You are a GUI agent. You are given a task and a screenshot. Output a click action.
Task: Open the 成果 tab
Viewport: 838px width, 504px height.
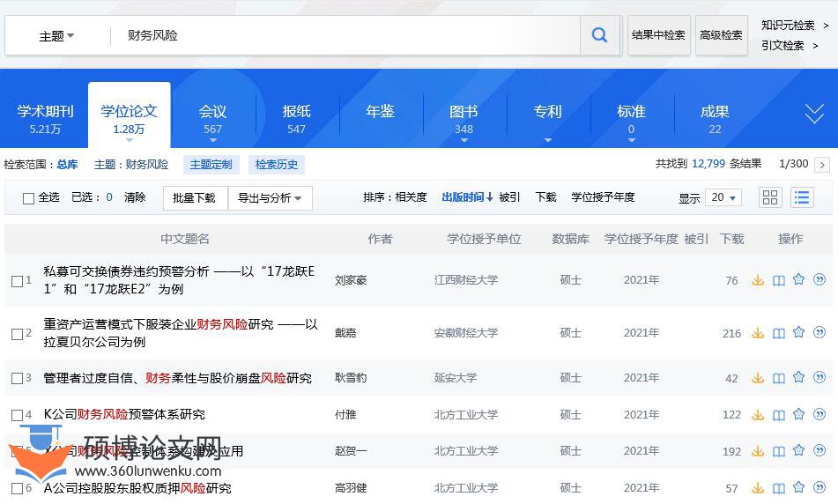point(715,119)
